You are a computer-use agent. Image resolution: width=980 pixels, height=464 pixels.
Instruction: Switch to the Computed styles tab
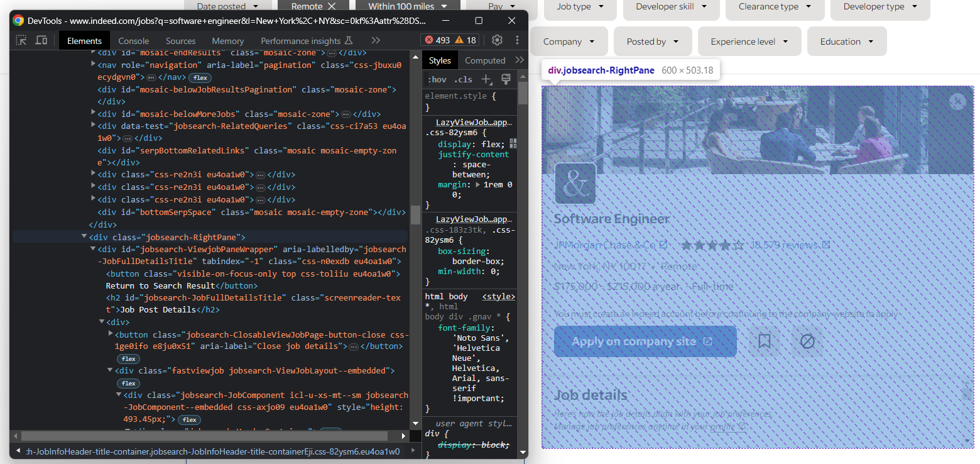(x=485, y=60)
